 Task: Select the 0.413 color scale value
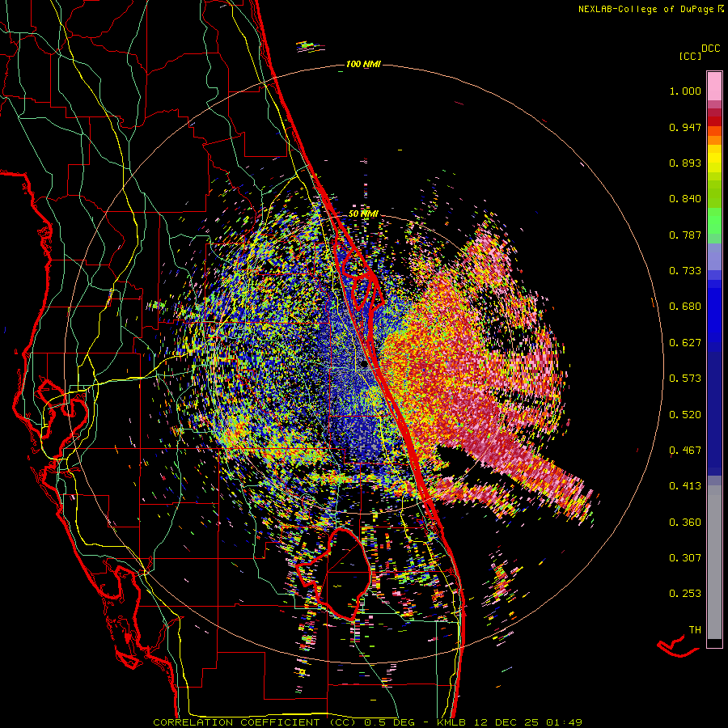[x=685, y=486]
